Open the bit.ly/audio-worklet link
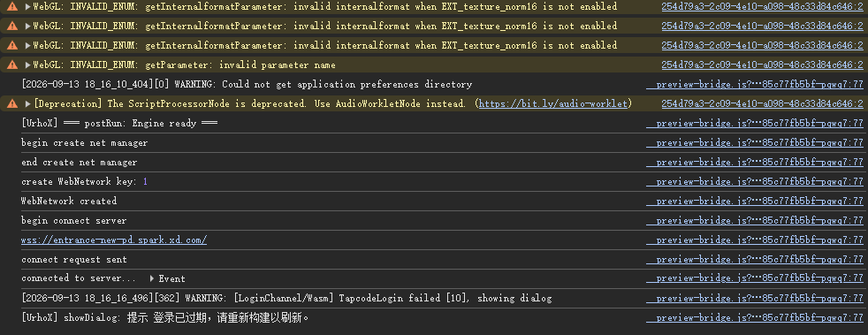The width and height of the screenshot is (868, 335). [x=553, y=103]
